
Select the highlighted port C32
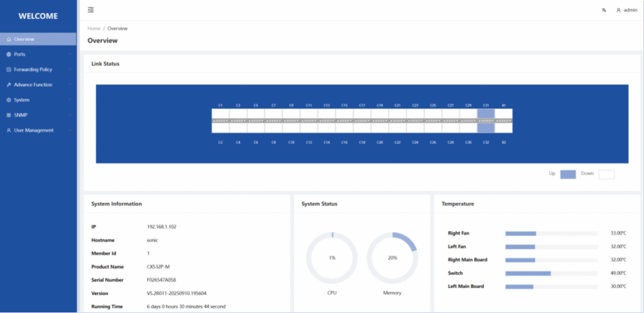coord(486,128)
